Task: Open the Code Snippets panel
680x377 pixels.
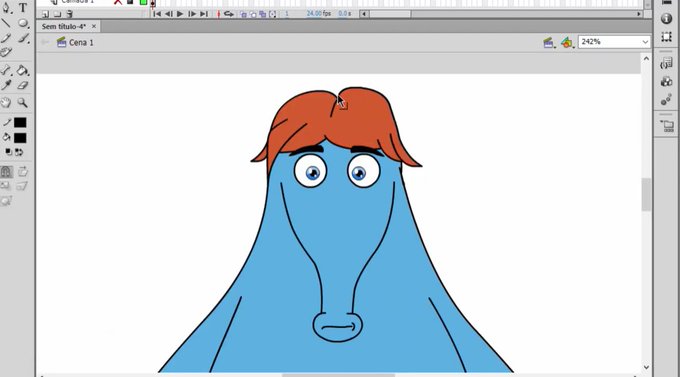Action: 666,64
